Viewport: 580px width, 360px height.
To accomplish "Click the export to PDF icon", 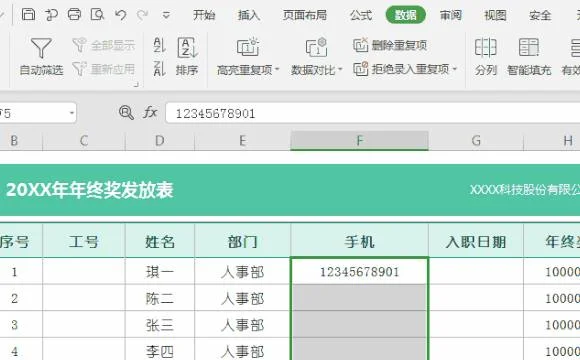I will 51,15.
